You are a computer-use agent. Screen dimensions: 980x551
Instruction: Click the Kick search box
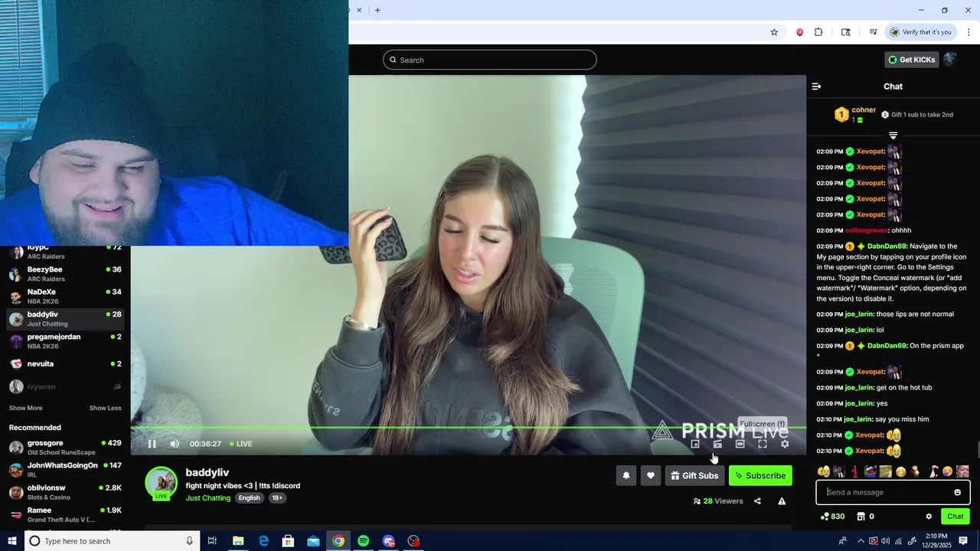tap(490, 60)
